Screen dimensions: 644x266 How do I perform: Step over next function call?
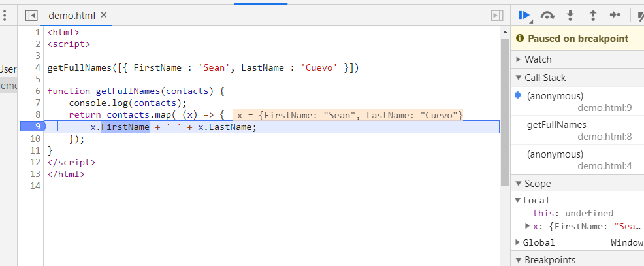point(547,16)
